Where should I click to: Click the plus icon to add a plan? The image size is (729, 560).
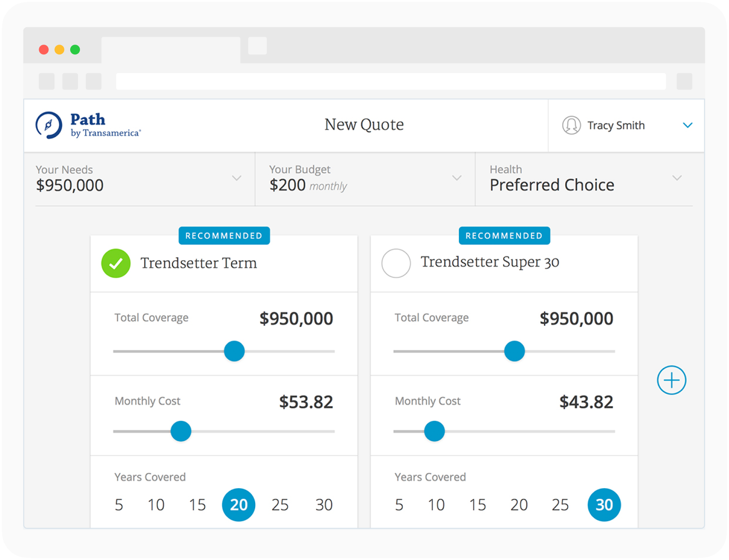click(x=671, y=380)
